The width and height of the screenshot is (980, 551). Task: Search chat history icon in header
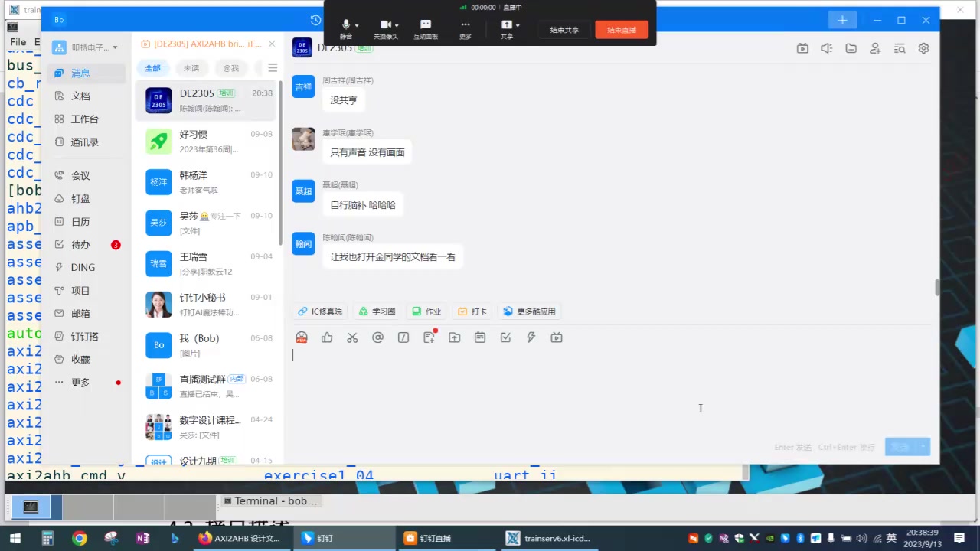point(900,48)
